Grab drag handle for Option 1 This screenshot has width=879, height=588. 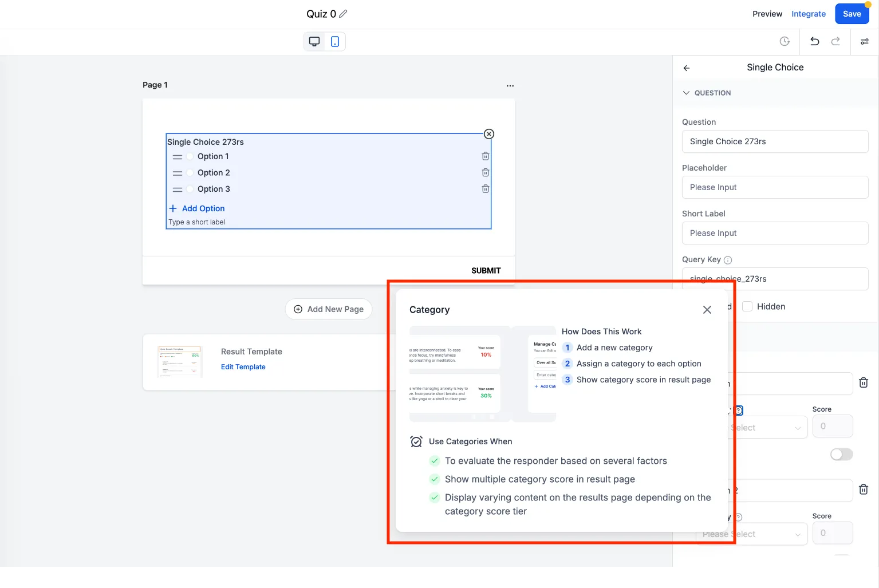tap(178, 157)
